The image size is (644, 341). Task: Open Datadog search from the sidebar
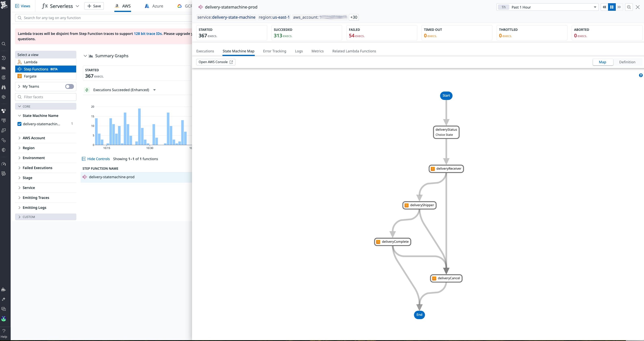point(4,44)
